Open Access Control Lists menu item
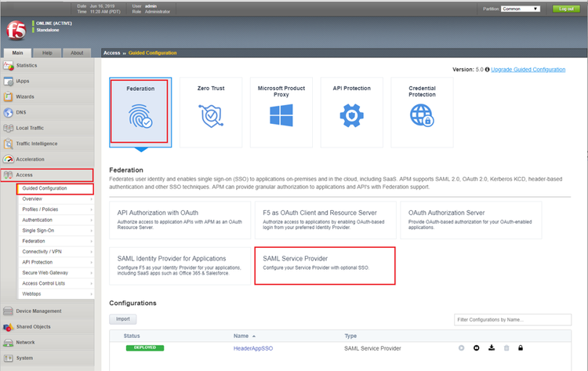Image resolution: width=588 pixels, height=371 pixels. coord(56,284)
